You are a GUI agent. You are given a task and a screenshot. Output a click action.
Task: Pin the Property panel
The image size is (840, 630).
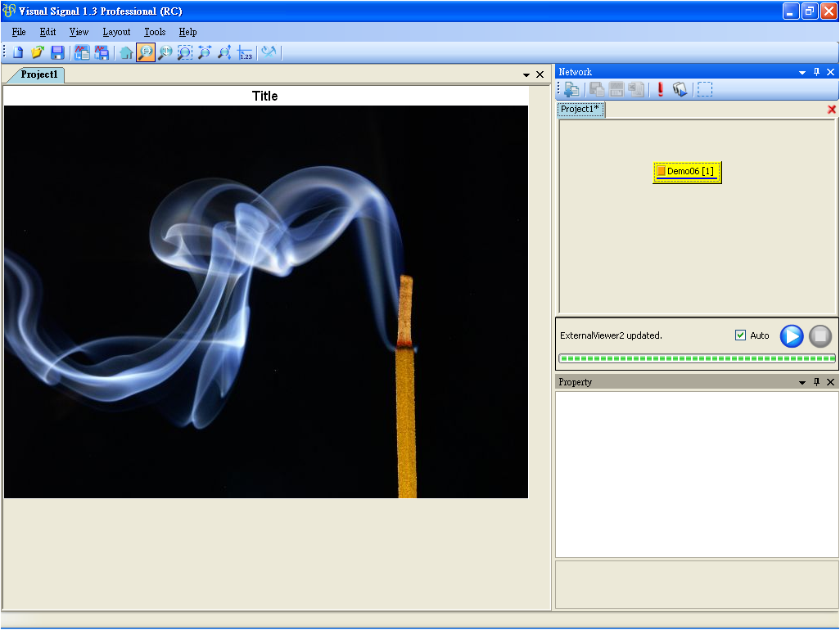tap(816, 382)
